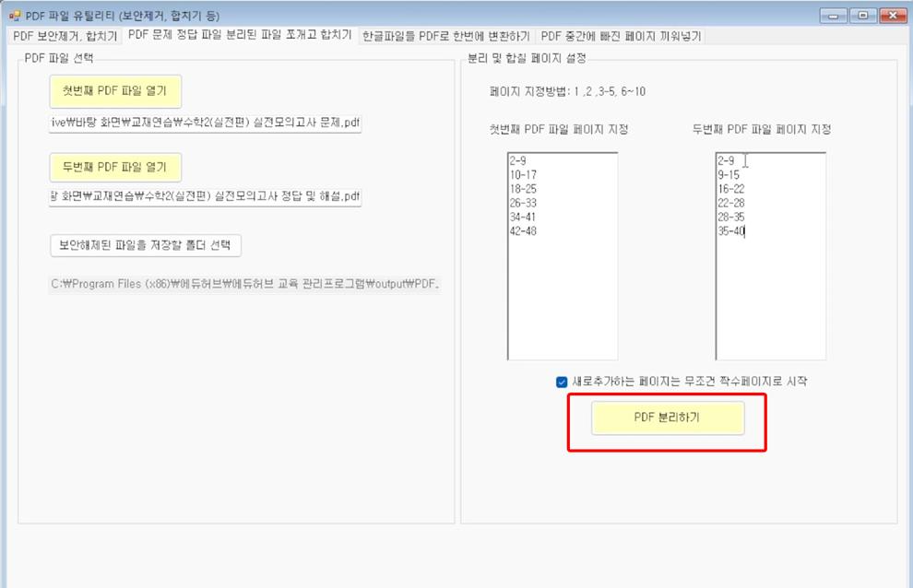Minimize the PDF utility window
Screen dimensions: 913x588
(x=836, y=15)
